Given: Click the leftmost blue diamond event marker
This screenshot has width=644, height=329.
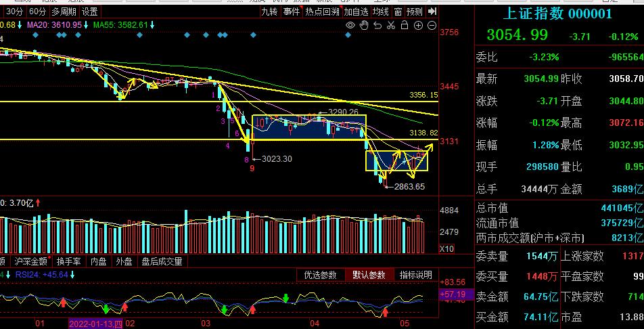Looking at the screenshot, I should (x=35, y=35).
